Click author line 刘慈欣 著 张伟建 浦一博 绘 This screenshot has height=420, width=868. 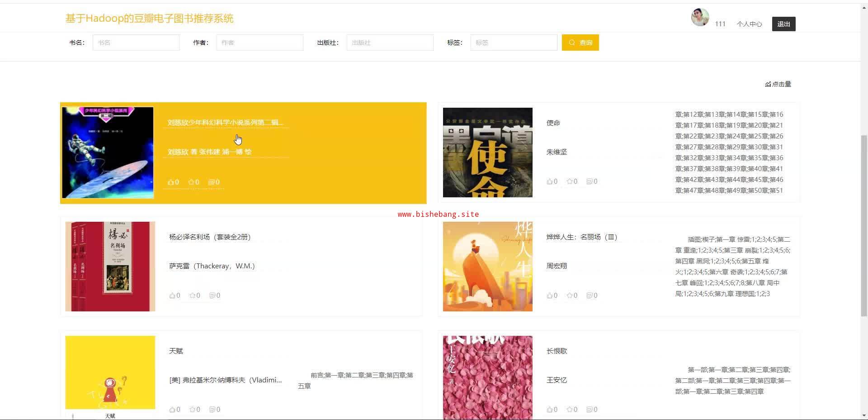(210, 152)
